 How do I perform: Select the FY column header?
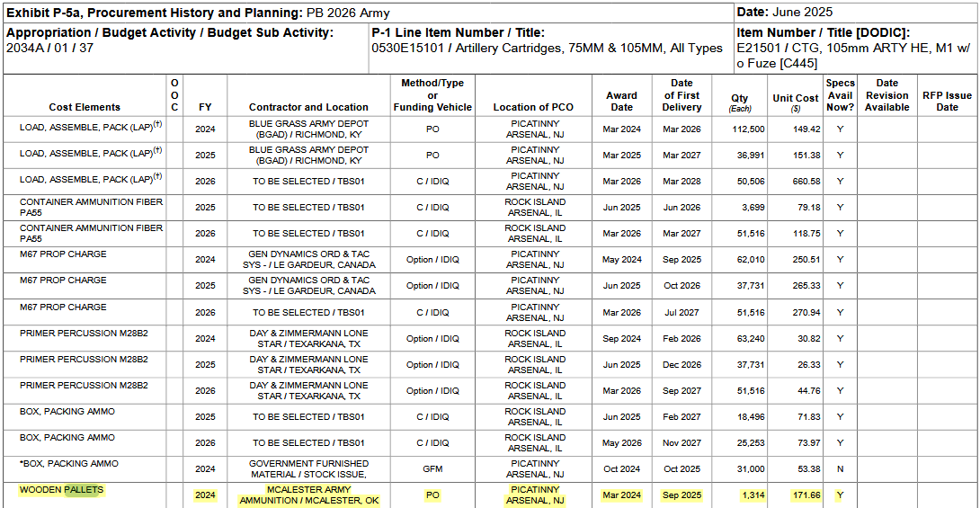(205, 107)
